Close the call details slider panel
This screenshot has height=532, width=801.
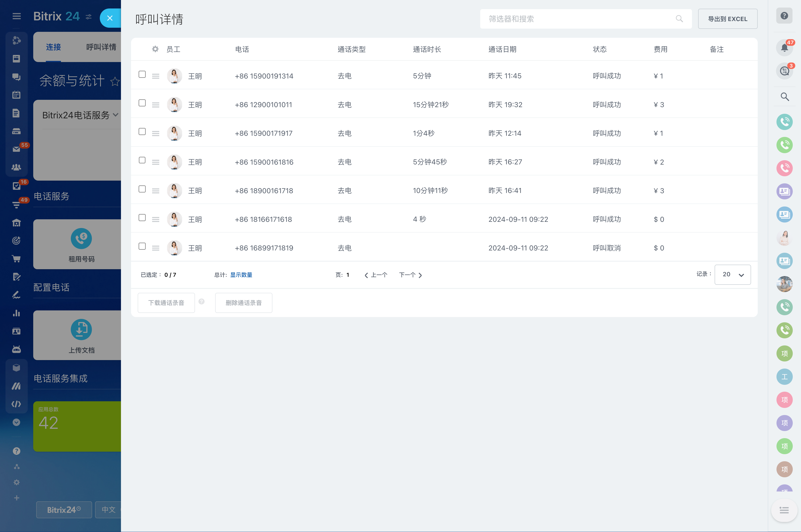(x=110, y=18)
